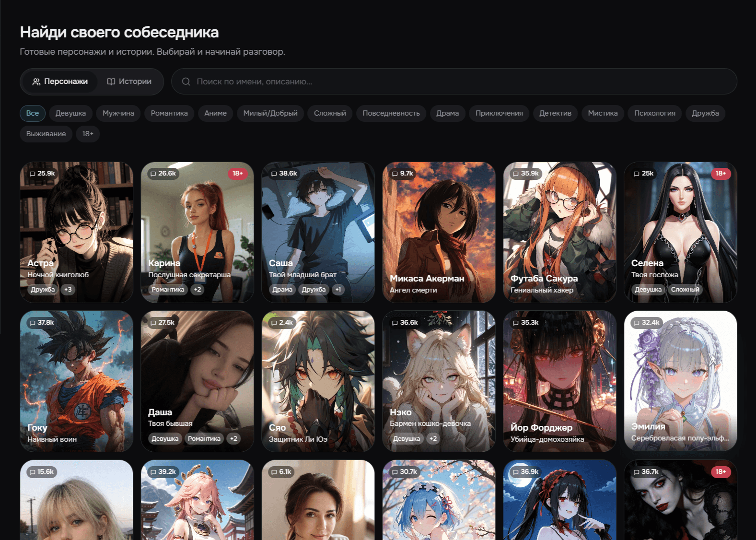Open the Даша character card
The image size is (756, 540).
198,381
